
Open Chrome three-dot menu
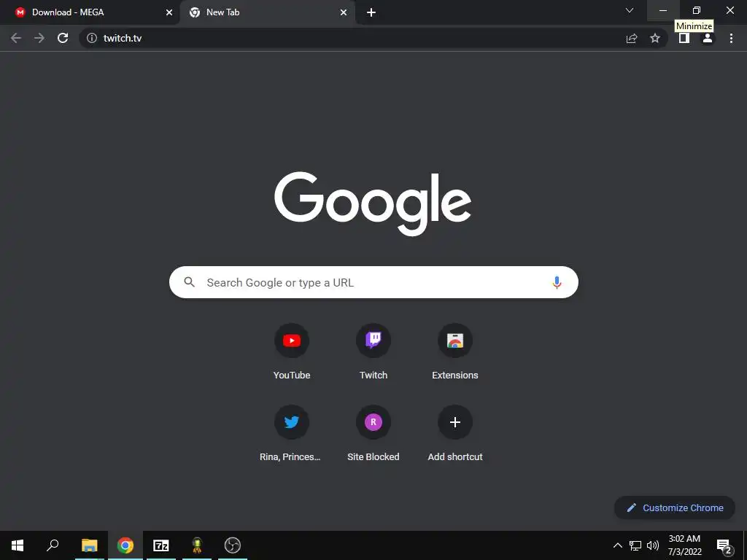point(731,38)
